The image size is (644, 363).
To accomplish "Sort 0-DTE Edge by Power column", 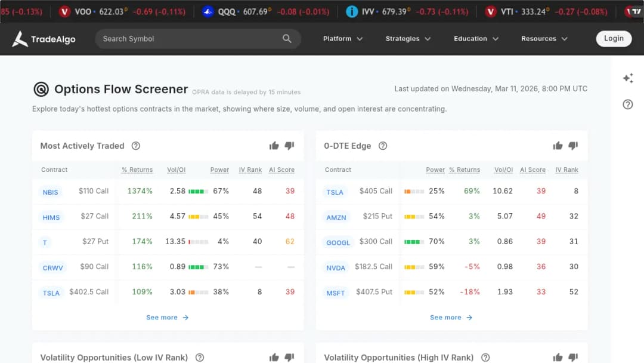I will point(435,170).
